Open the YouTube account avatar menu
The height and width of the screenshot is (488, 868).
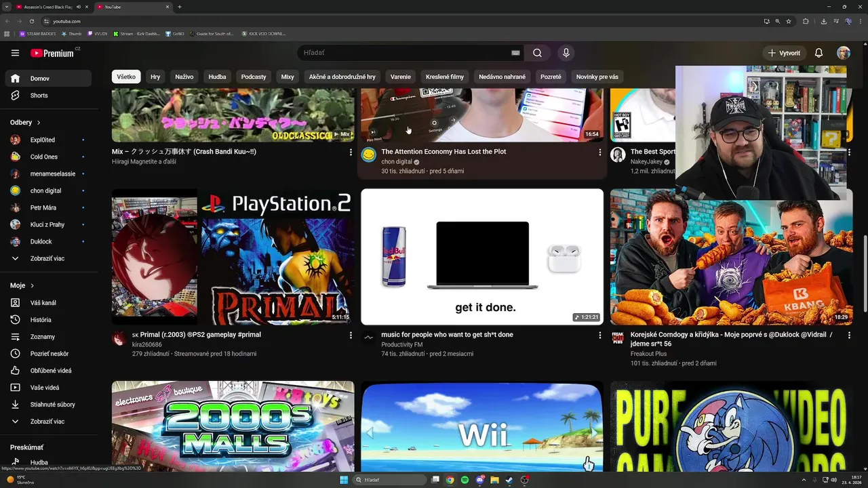click(x=843, y=53)
